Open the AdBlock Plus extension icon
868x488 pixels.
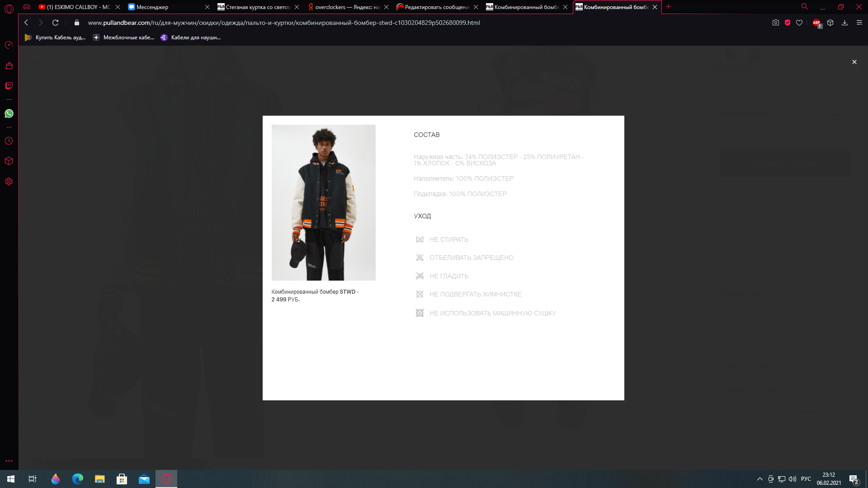click(816, 23)
